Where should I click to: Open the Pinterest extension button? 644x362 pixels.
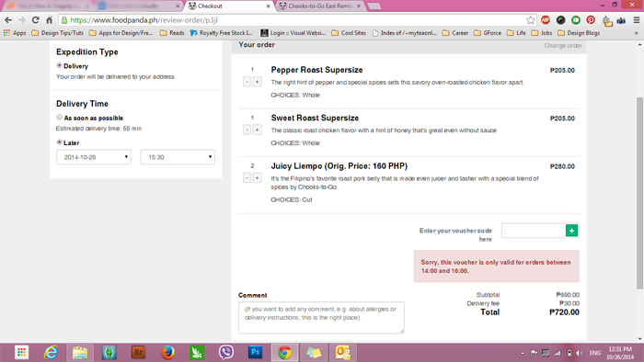591,20
